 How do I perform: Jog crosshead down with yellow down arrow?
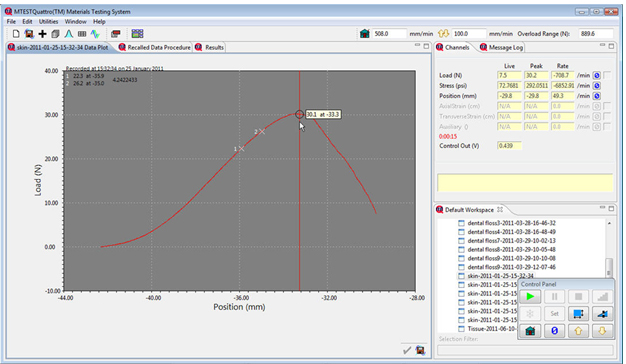[x=602, y=331]
